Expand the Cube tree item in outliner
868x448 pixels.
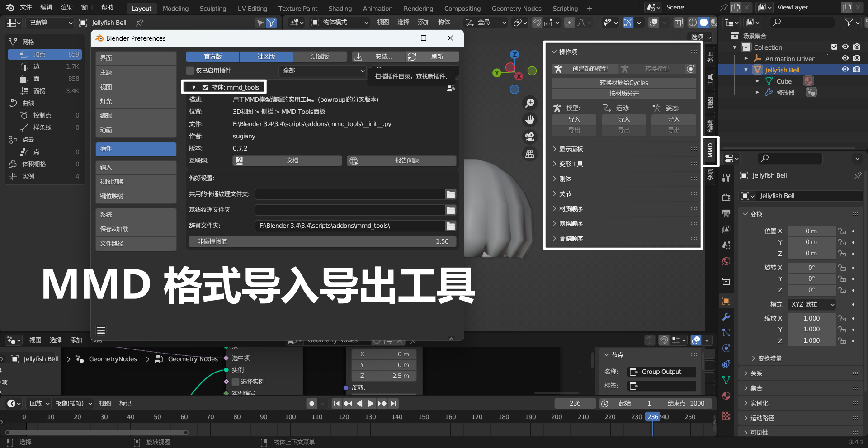758,81
